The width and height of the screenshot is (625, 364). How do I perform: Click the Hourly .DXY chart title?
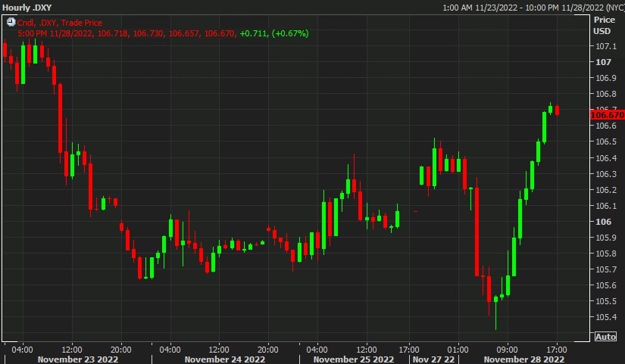tap(27, 7)
